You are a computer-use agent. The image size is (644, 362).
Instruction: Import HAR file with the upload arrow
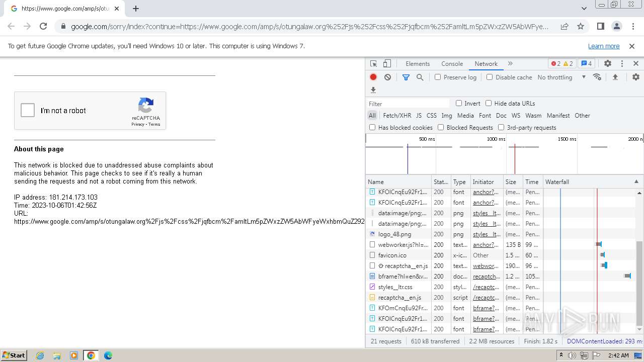point(615,77)
